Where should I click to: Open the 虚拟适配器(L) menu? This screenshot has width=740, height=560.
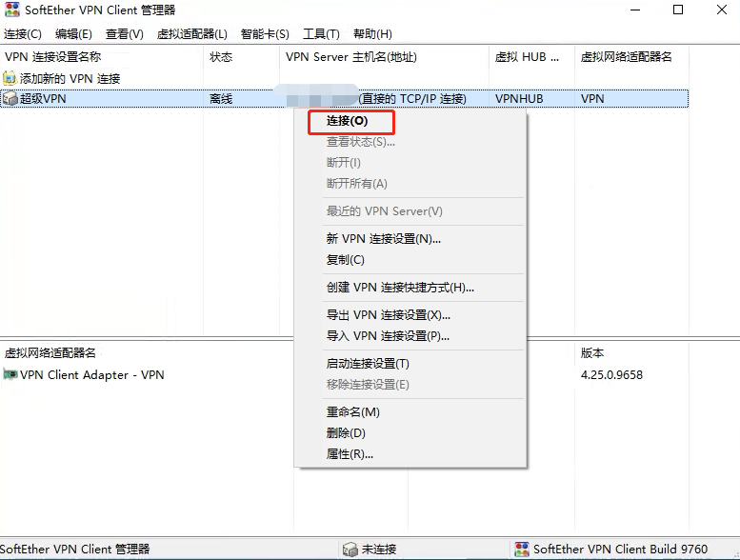pyautogui.click(x=192, y=34)
